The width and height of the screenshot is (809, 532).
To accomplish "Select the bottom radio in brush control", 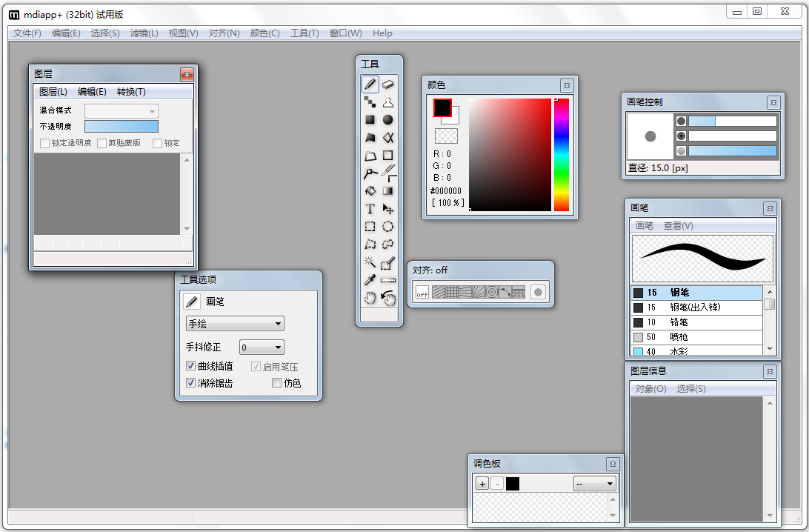I will coord(681,150).
